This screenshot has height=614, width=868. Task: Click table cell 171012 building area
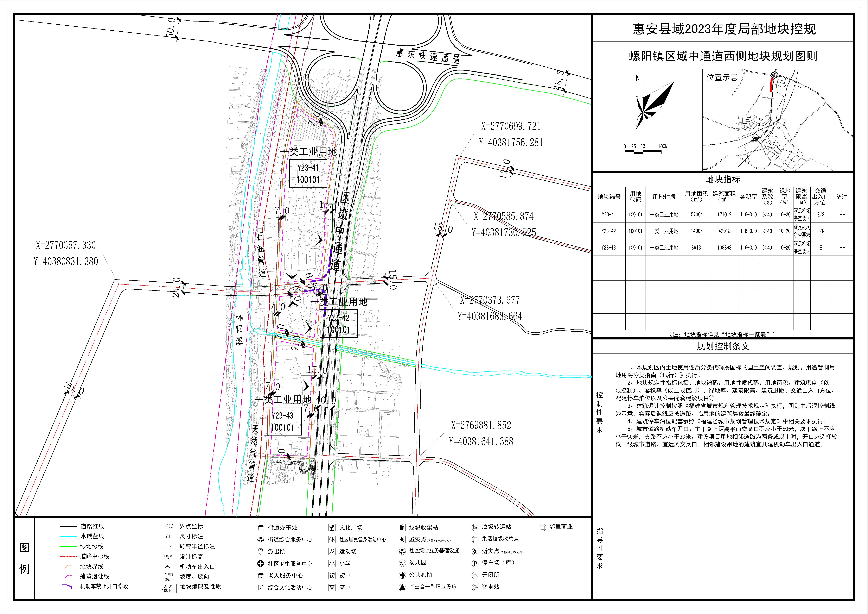pos(724,214)
